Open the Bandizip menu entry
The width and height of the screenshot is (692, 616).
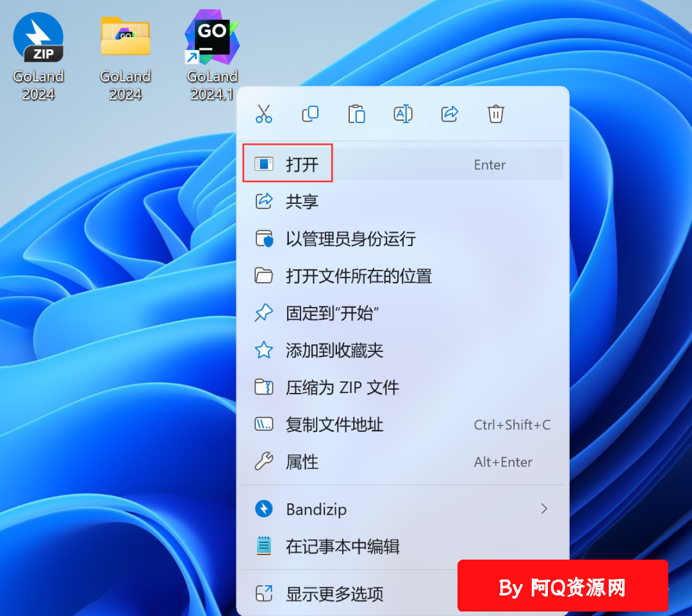[402, 509]
